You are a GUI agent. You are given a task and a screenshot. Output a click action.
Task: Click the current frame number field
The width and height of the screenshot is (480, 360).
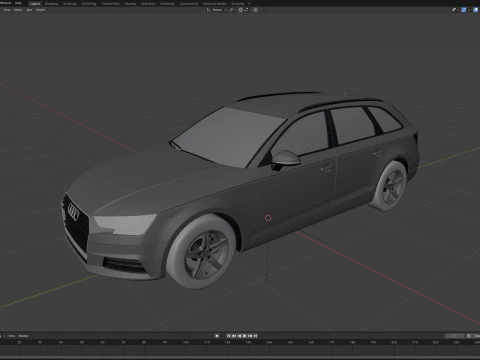coord(454,336)
